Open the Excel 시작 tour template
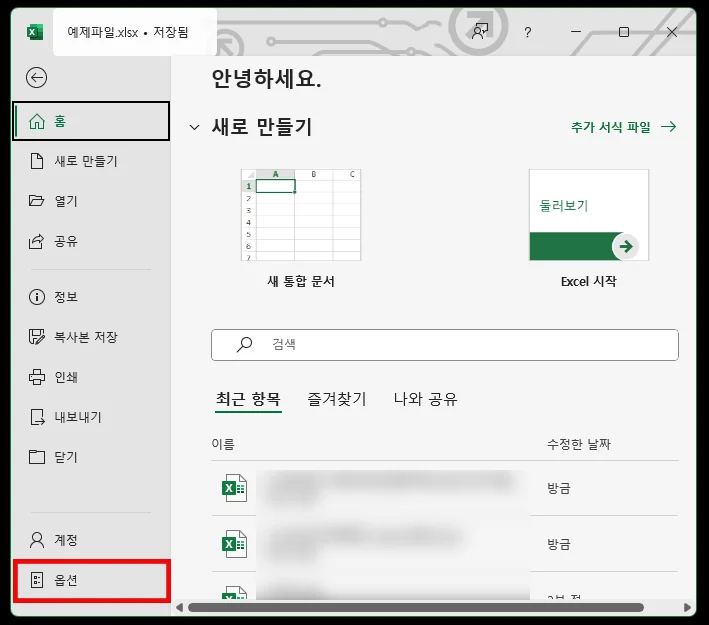This screenshot has height=625, width=709. [589, 228]
